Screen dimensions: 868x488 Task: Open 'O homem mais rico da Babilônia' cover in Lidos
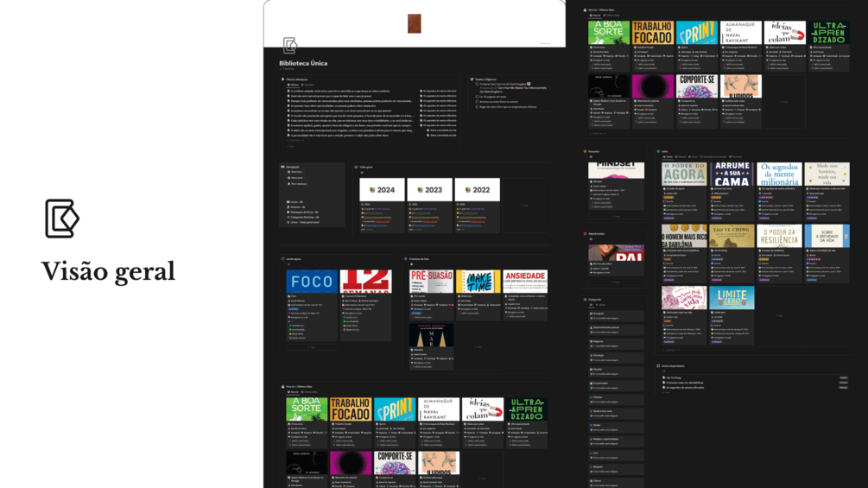tap(684, 236)
